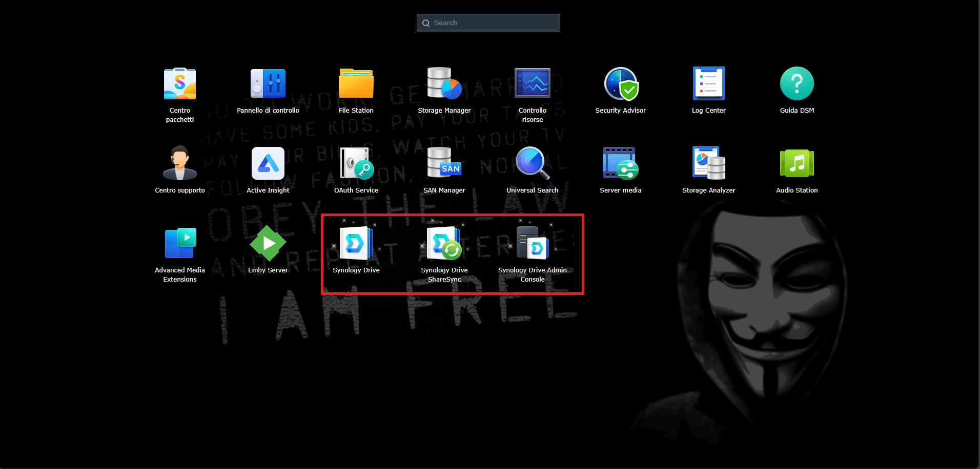Open Server media
The height and width of the screenshot is (469, 980).
621,163
